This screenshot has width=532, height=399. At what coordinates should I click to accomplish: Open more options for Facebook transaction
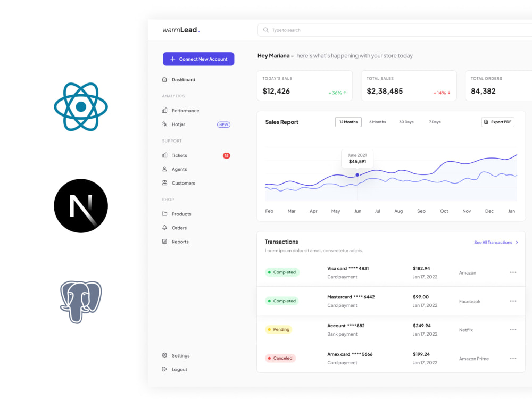coord(513,301)
